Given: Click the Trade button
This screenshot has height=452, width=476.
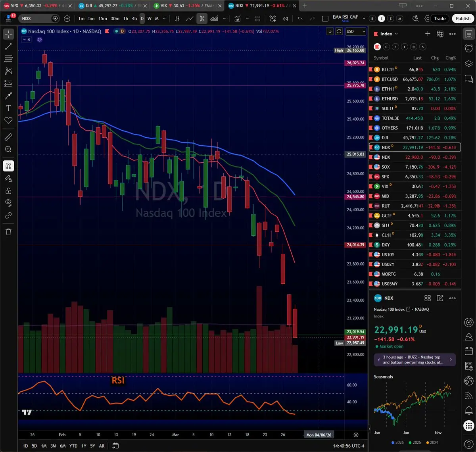Looking at the screenshot, I should [440, 19].
